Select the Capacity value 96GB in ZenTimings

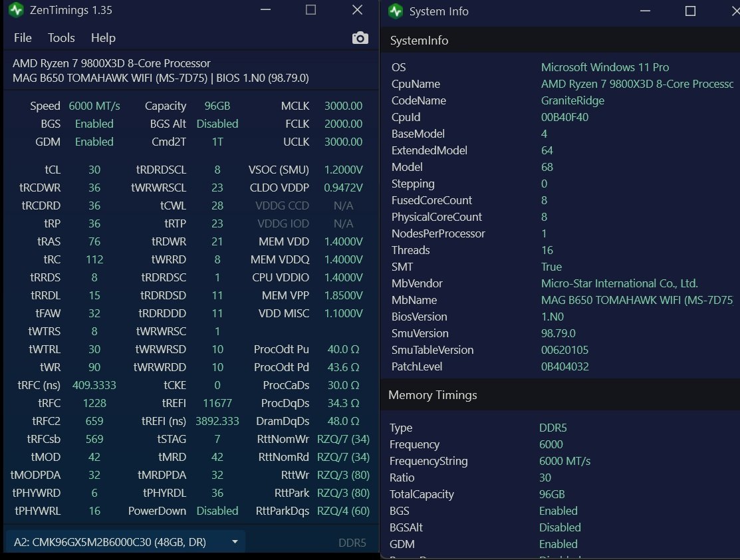[x=217, y=106]
